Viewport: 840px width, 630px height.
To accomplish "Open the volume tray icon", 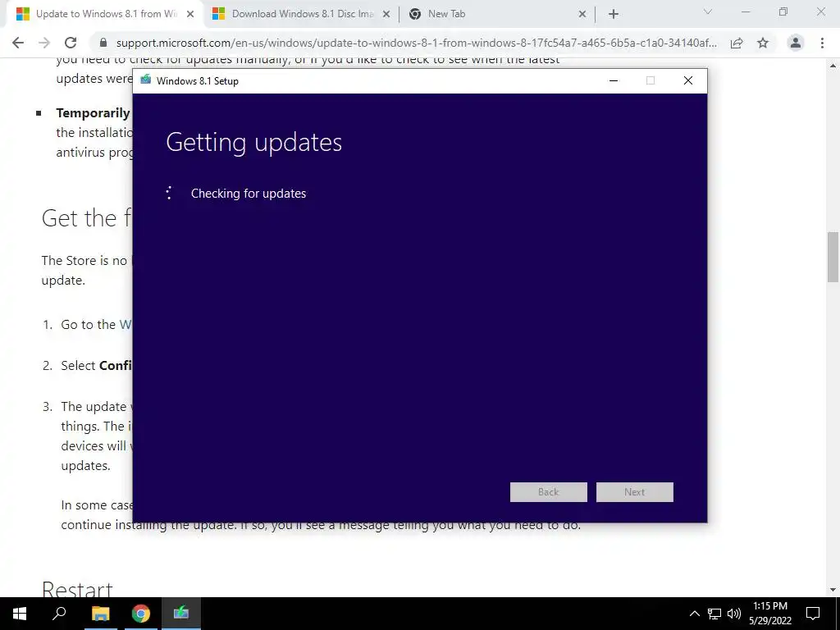I will (x=734, y=614).
